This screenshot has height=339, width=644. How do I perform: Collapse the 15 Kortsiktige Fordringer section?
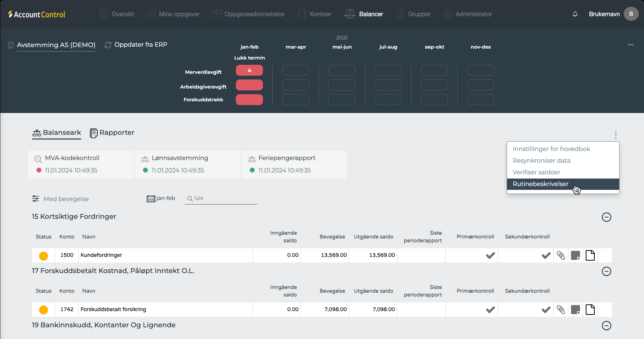tap(606, 217)
